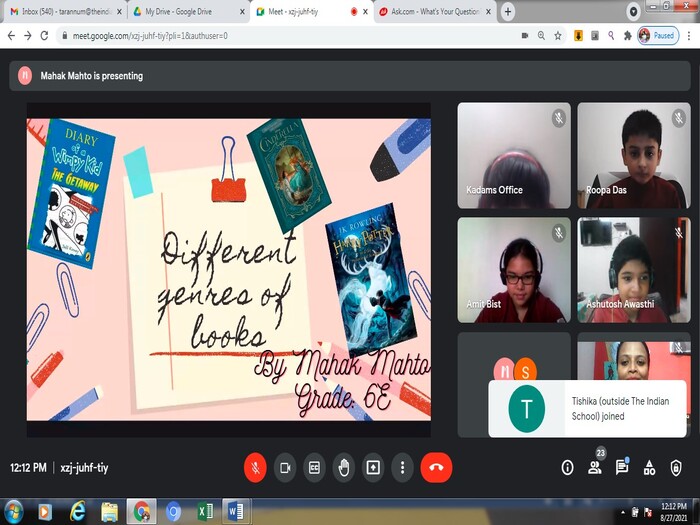The height and width of the screenshot is (525, 700).
Task: Show hidden system tray icons arrow
Action: coord(622,512)
